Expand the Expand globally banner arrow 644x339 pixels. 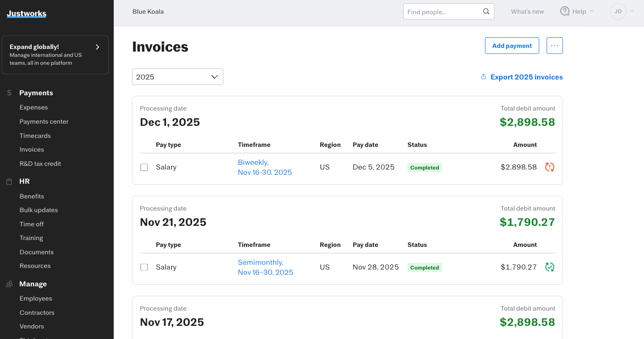click(x=97, y=47)
